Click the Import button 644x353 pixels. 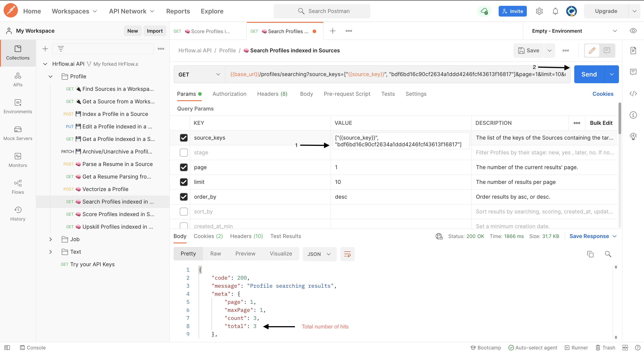click(x=155, y=31)
